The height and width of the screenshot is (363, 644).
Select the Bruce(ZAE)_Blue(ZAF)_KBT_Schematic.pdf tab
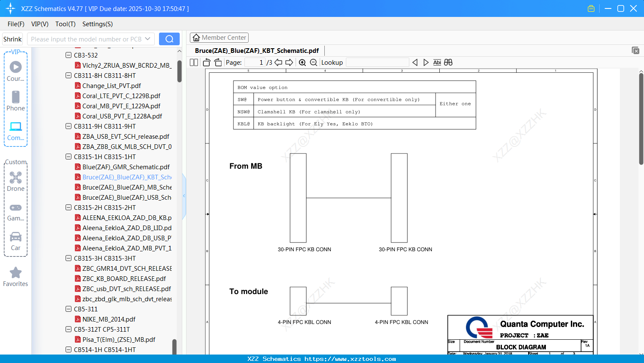[x=257, y=50]
